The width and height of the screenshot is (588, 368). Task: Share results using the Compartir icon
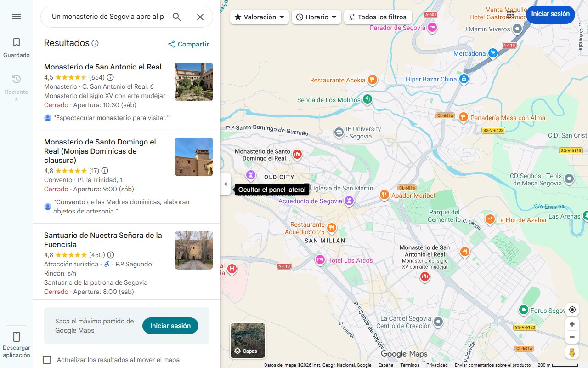click(x=172, y=44)
